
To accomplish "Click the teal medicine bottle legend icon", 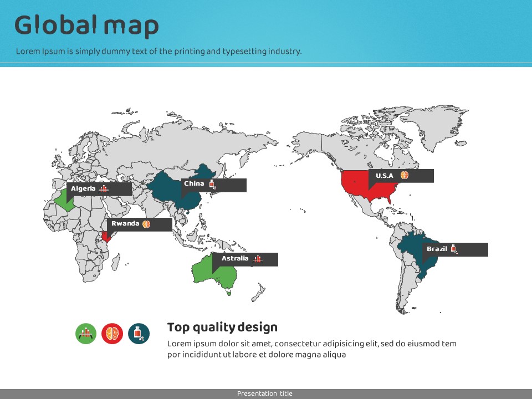I will [x=139, y=334].
